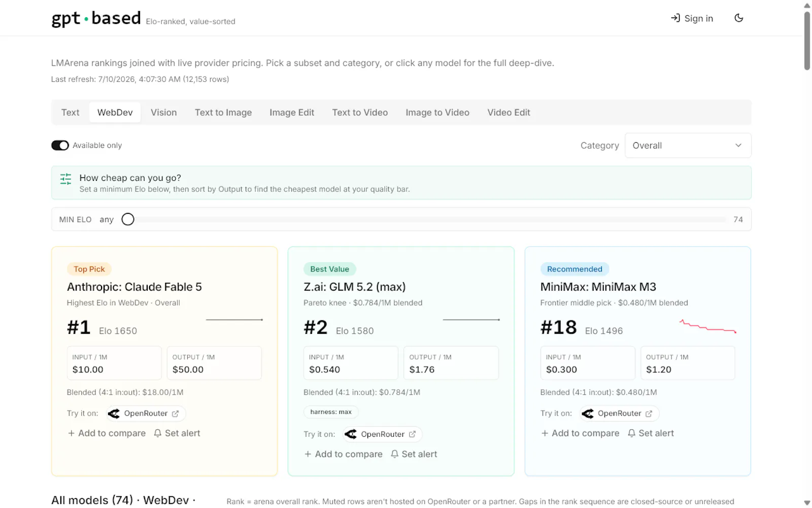The height and width of the screenshot is (508, 812).
Task: Click bell icon on GLM 5.2 card
Action: point(394,454)
